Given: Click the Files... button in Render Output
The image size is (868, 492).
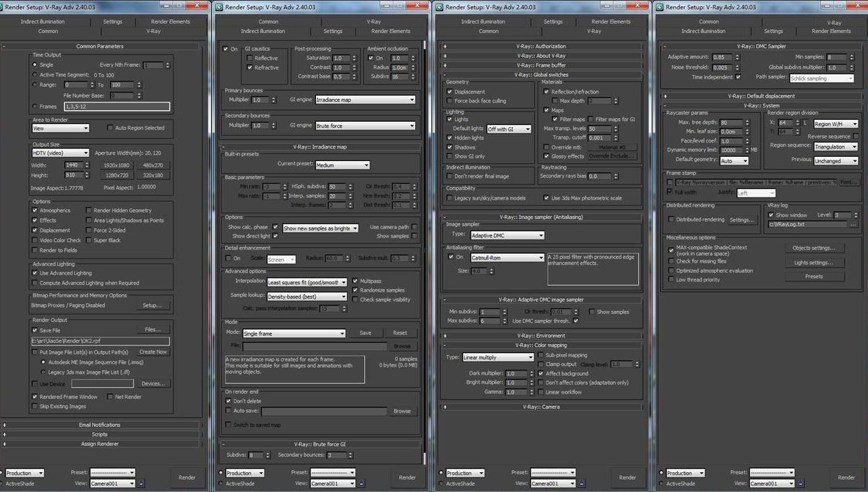Looking at the screenshot, I should point(153,330).
